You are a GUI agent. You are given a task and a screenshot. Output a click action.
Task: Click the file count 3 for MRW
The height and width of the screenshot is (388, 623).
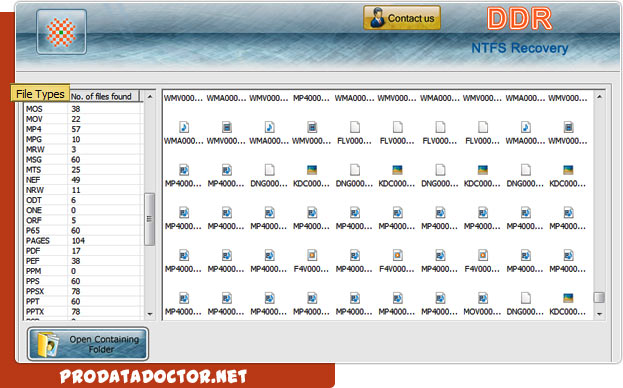tap(74, 149)
